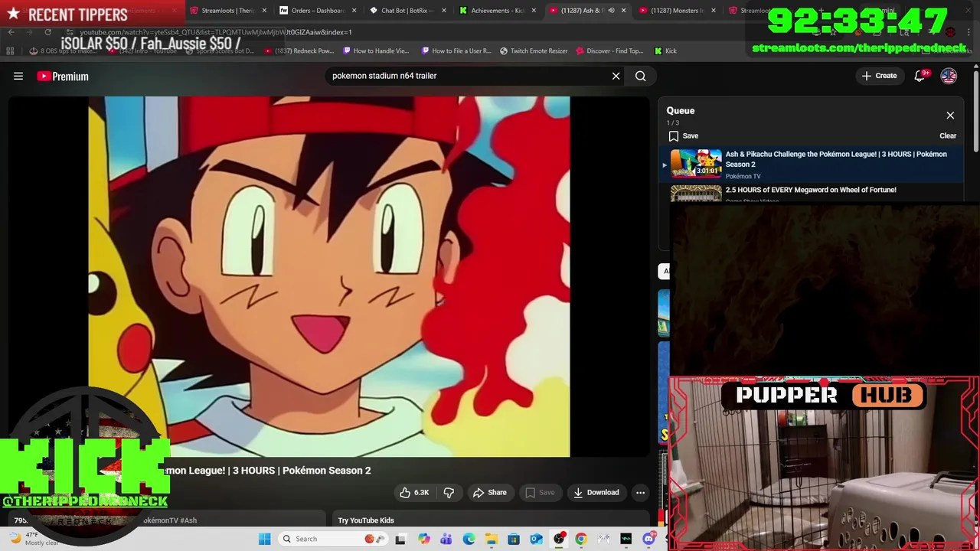Open Twitch Emote Resizer bookmark
Viewport: 980px width, 551px height.
[534, 51]
